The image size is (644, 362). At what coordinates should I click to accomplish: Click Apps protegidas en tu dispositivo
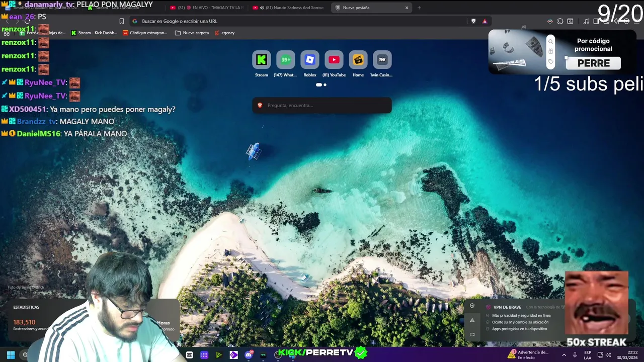520,329
